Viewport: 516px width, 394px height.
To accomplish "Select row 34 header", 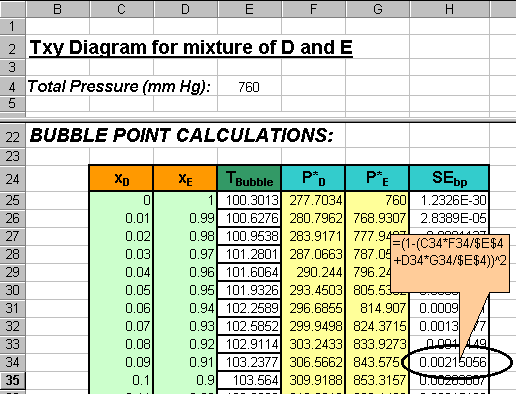I will (12, 362).
